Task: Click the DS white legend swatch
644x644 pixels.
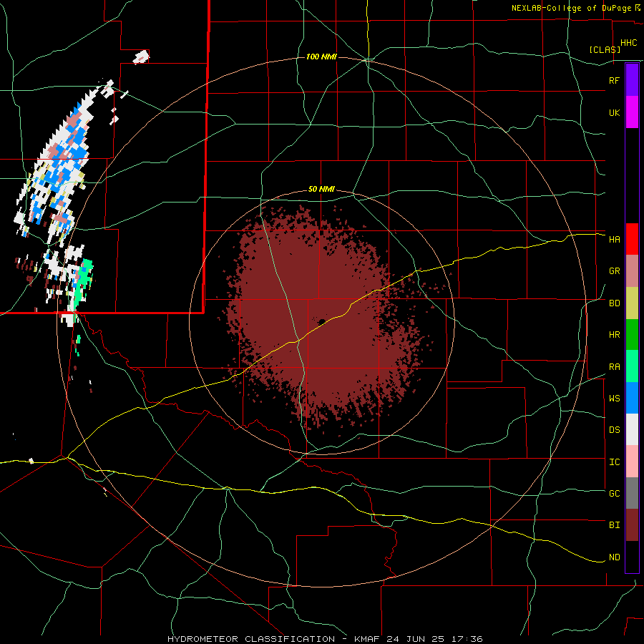Action: tap(632, 429)
